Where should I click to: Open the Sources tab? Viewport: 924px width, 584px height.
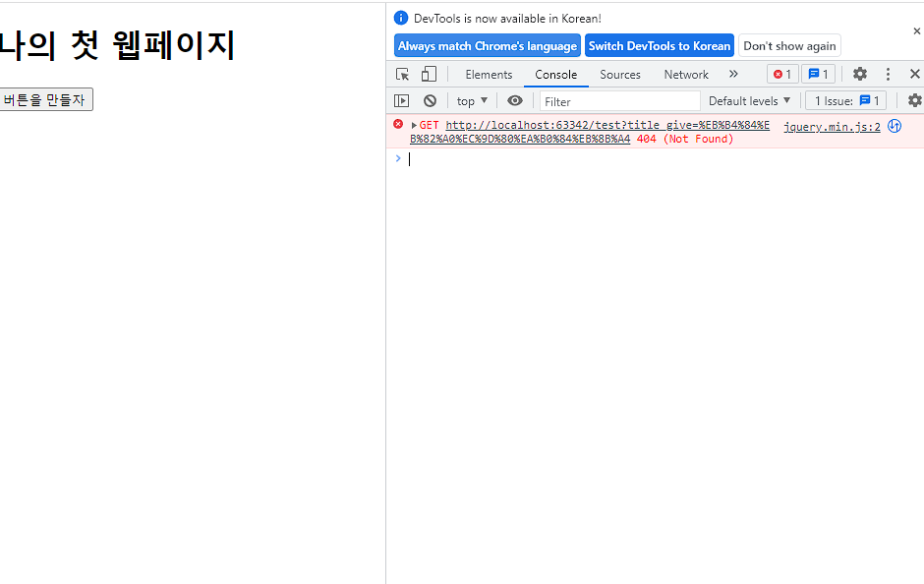point(620,75)
